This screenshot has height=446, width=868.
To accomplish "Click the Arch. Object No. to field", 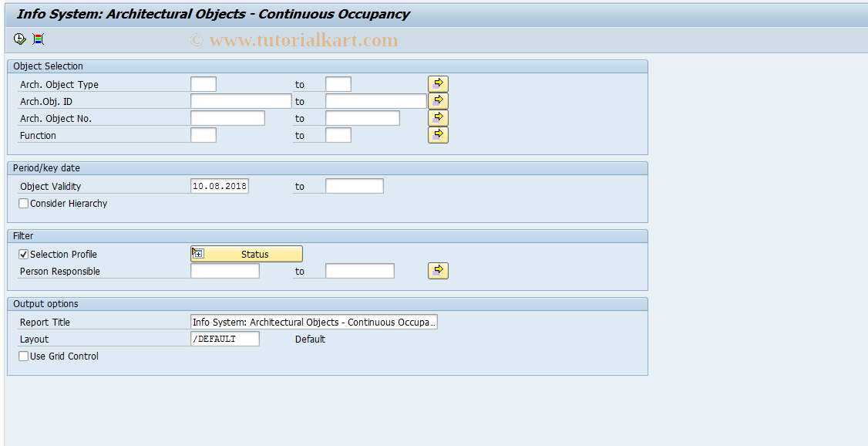I will (362, 118).
